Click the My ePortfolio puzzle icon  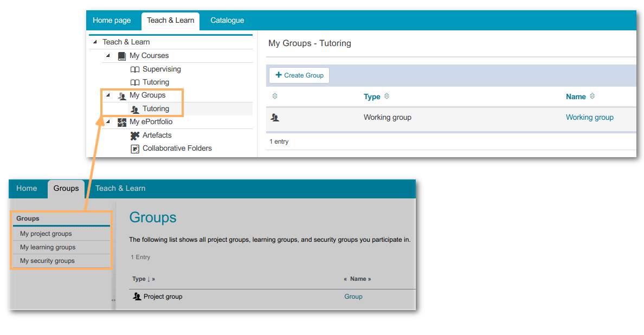122,123
